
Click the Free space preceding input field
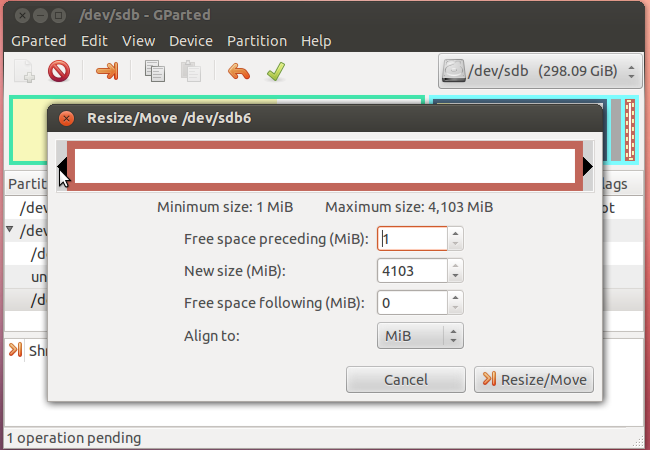[x=412, y=239]
